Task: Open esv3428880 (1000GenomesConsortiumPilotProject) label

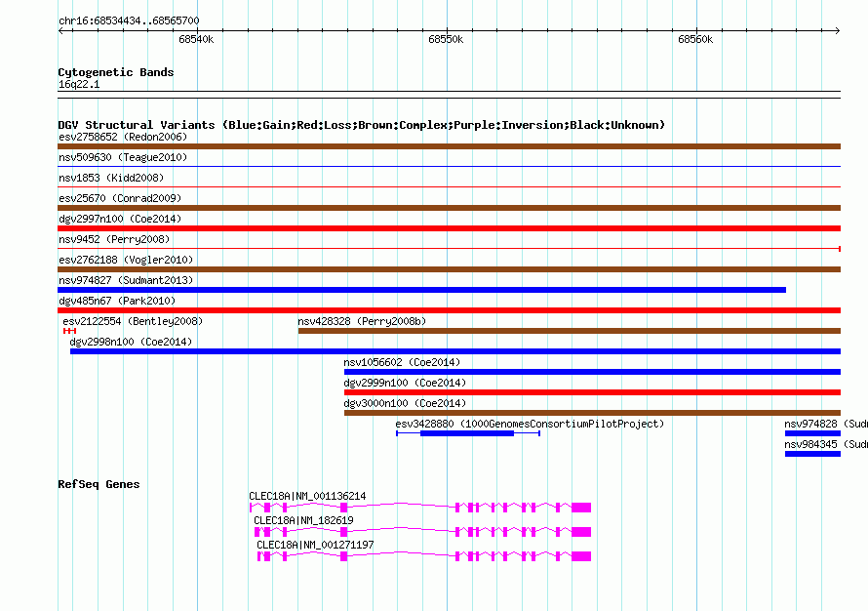Action: point(530,424)
